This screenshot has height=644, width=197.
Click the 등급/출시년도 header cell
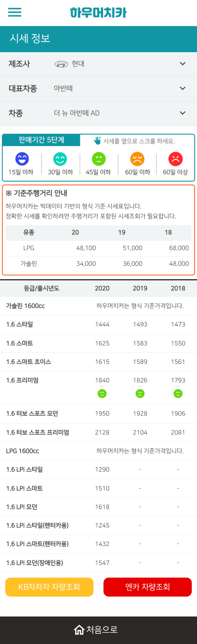click(41, 288)
